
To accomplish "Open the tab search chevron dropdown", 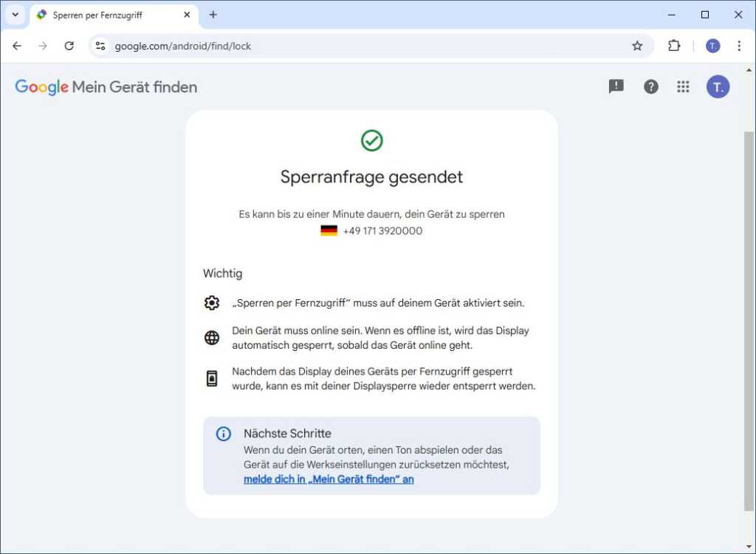I will pyautogui.click(x=15, y=14).
